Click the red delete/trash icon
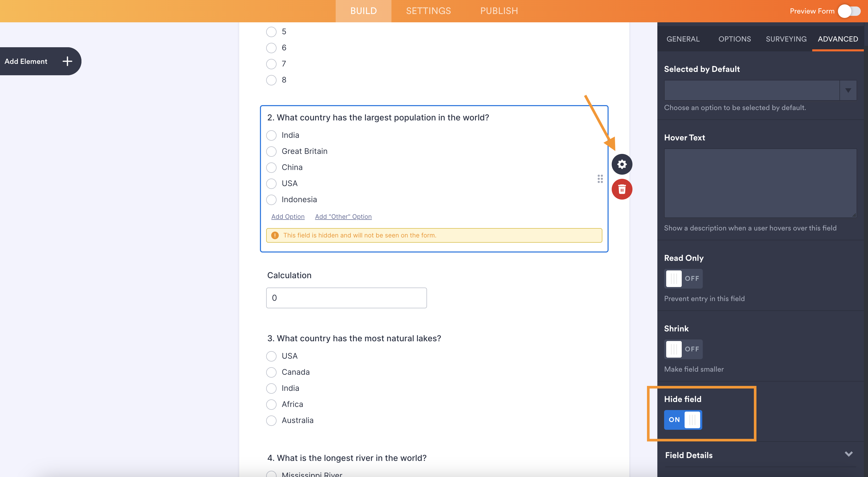The height and width of the screenshot is (477, 868). tap(622, 189)
